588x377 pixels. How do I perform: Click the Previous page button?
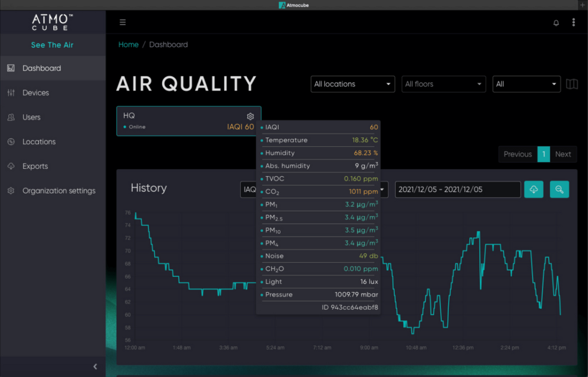pos(517,155)
